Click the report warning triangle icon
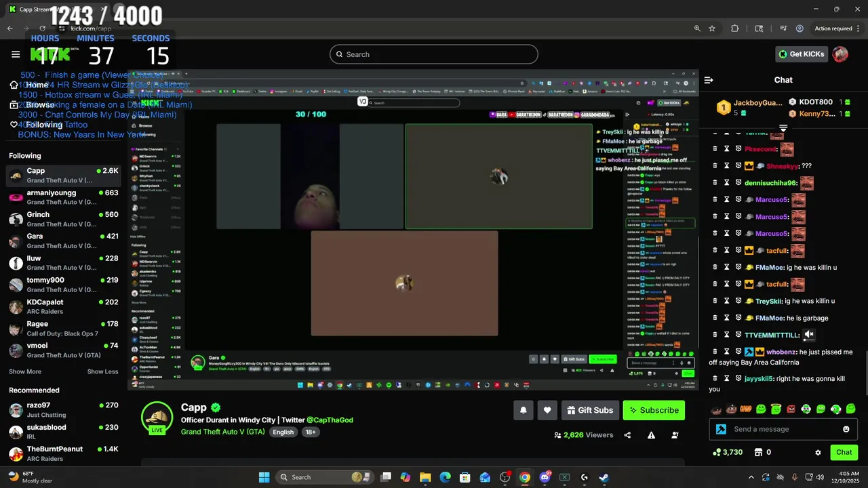Screen dimensions: 868x488 coord(651,435)
